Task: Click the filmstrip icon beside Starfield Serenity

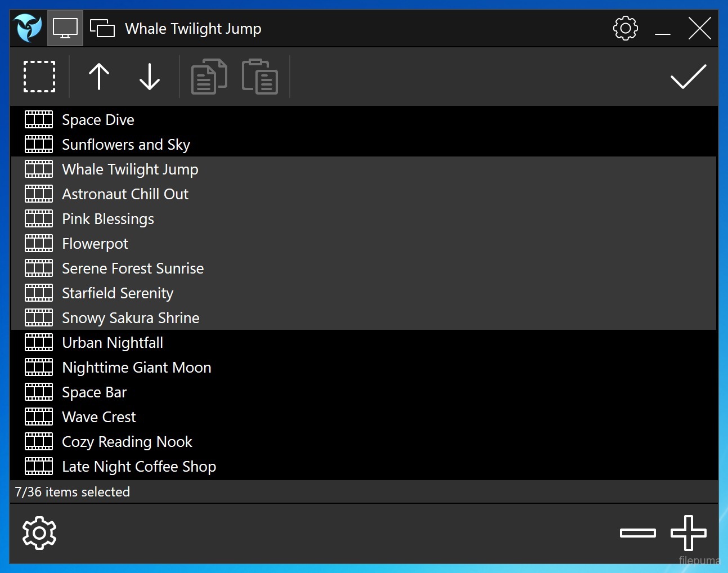Action: click(38, 293)
